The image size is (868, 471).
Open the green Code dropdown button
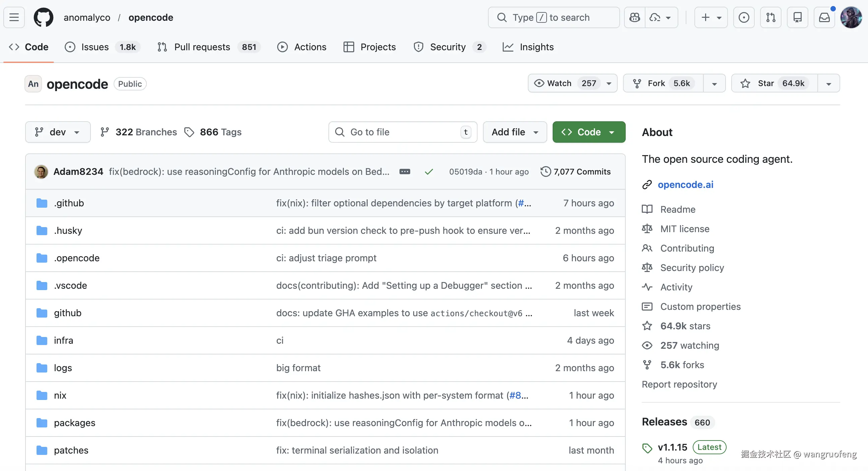point(588,132)
